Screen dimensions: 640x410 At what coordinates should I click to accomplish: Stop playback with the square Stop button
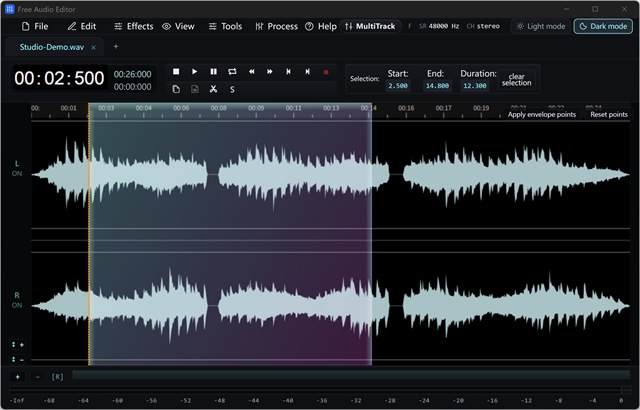point(176,72)
